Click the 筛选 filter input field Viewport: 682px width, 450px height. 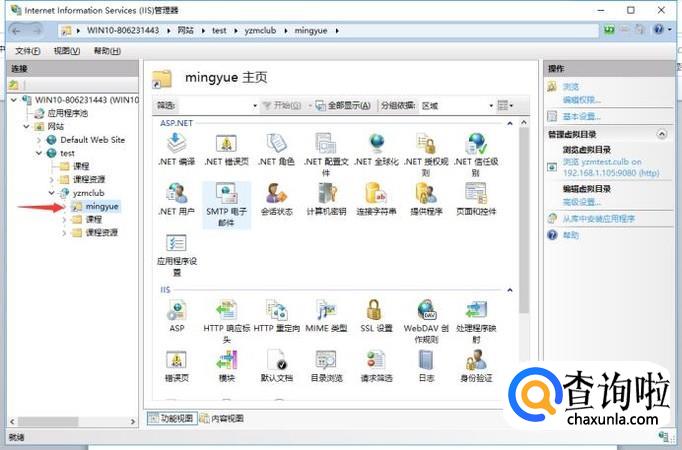point(214,106)
